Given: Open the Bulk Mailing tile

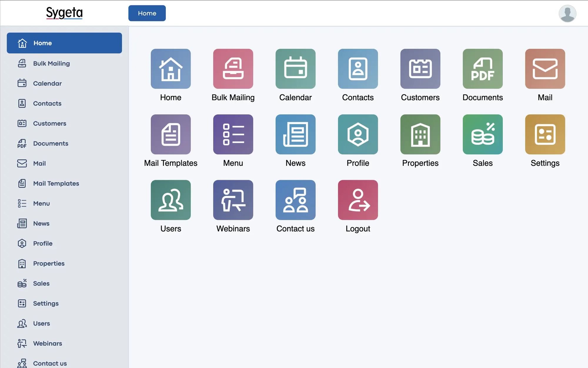Looking at the screenshot, I should pos(233,69).
